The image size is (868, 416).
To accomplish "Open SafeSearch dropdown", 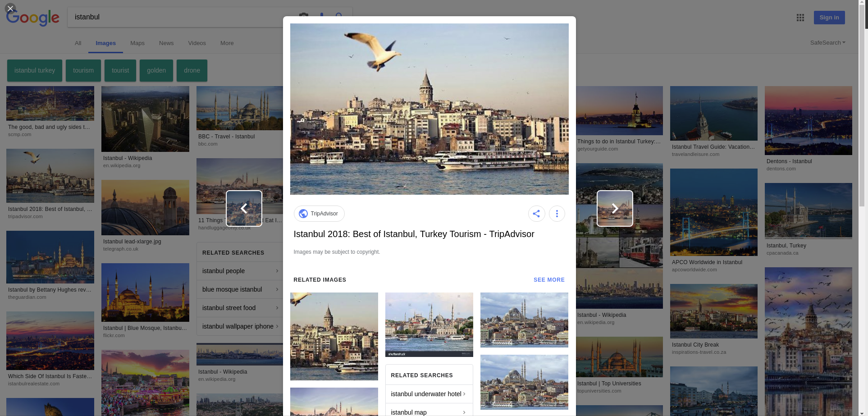I will pyautogui.click(x=827, y=43).
